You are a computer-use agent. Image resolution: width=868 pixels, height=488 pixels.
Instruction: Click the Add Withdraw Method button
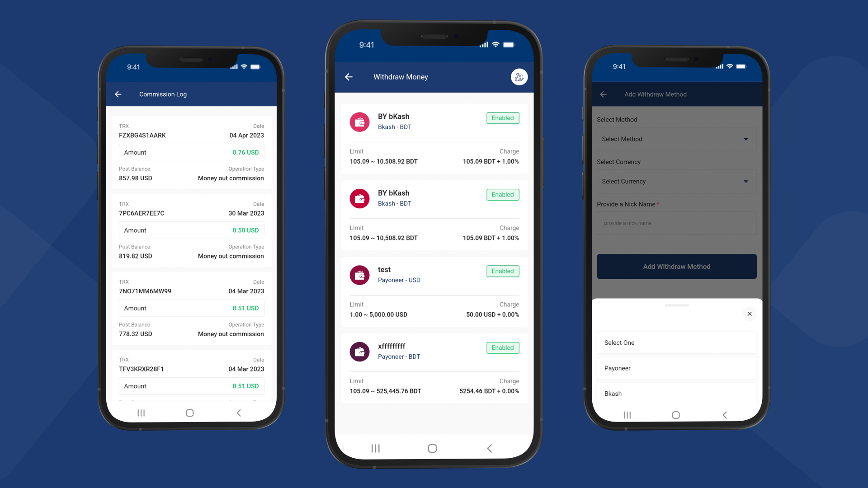point(677,266)
